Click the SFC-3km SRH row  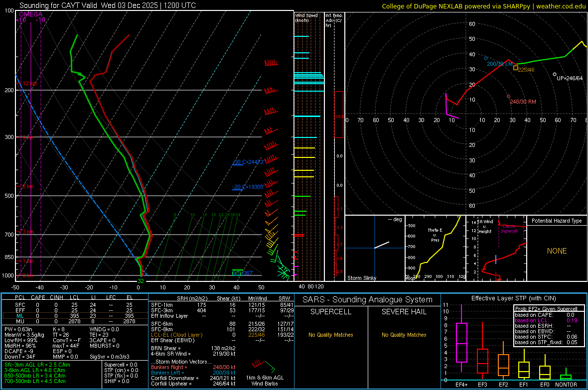tap(222, 310)
